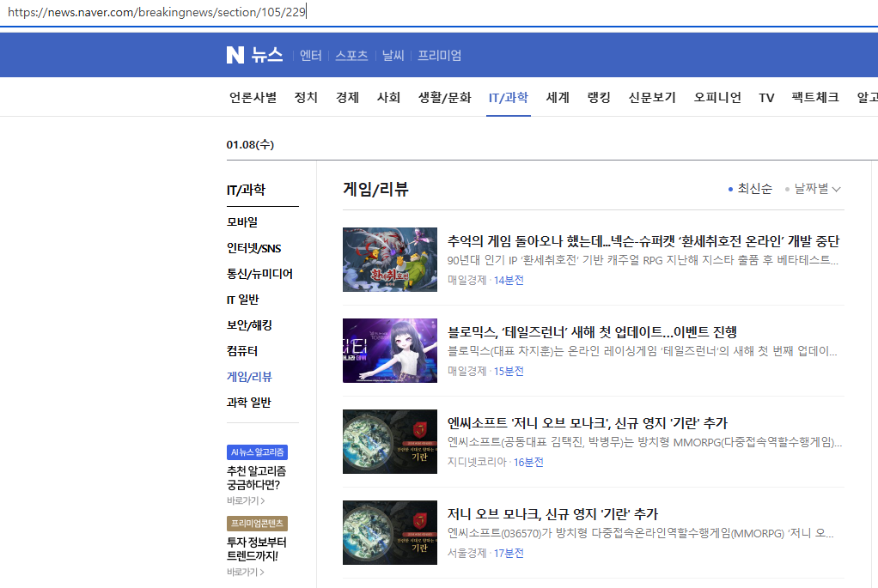
Task: Open 추천 알고리즘 궁금하다면? promo
Action: click(257, 478)
